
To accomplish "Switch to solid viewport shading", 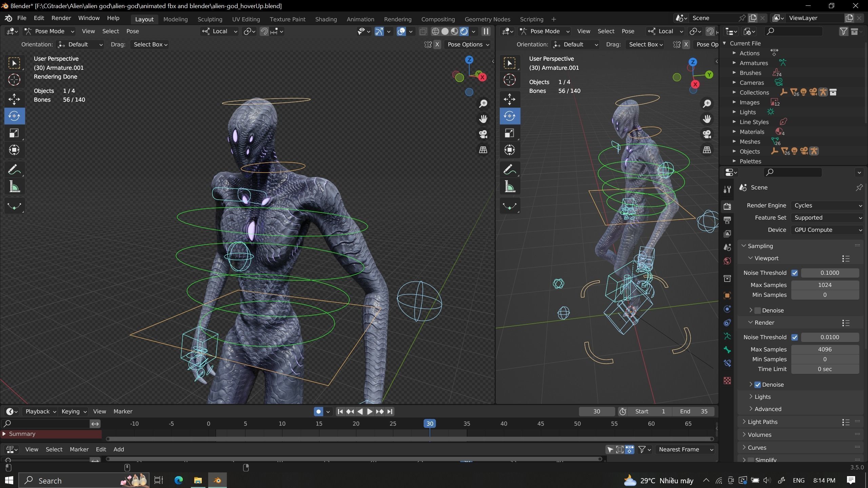I will pos(445,32).
